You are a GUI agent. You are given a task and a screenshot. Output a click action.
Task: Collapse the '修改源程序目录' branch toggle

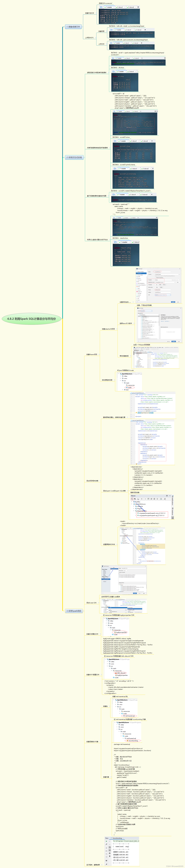[x=114, y=380]
